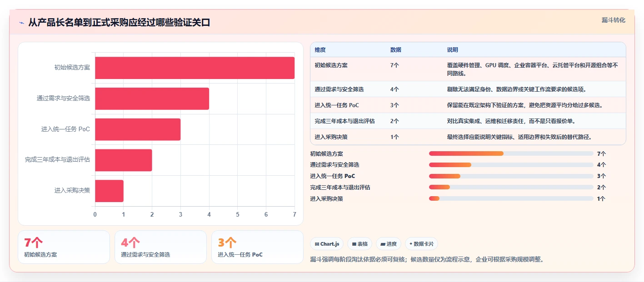The image size is (644, 282).
Task: Click the 通过需求与安全筛选 bar in the chart
Action: 152,99
